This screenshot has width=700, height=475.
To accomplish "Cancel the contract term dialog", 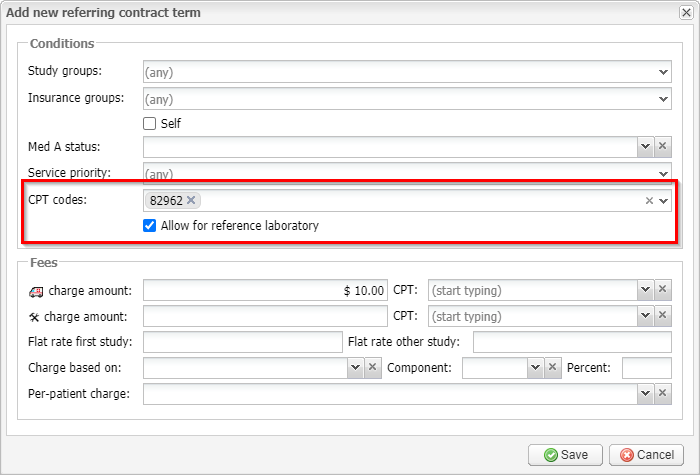I will (646, 455).
